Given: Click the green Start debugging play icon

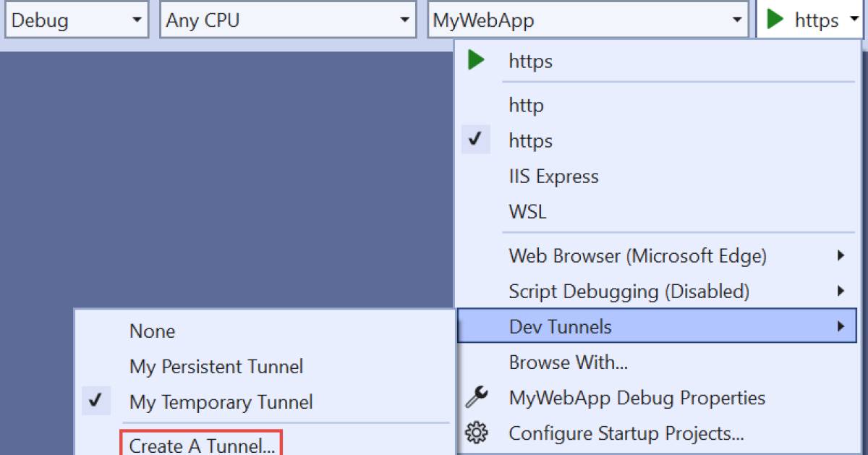Looking at the screenshot, I should pyautogui.click(x=775, y=20).
